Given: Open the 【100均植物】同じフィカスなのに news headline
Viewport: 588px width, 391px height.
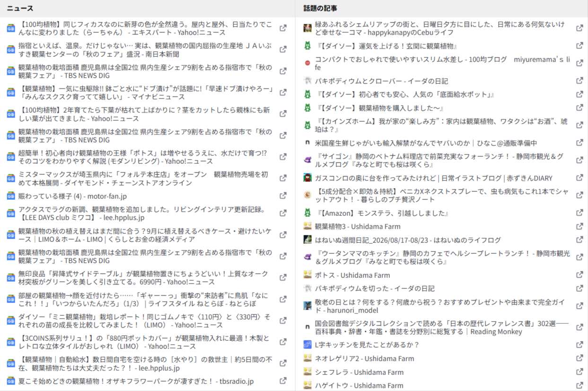Looking at the screenshot, I should (x=145, y=28).
